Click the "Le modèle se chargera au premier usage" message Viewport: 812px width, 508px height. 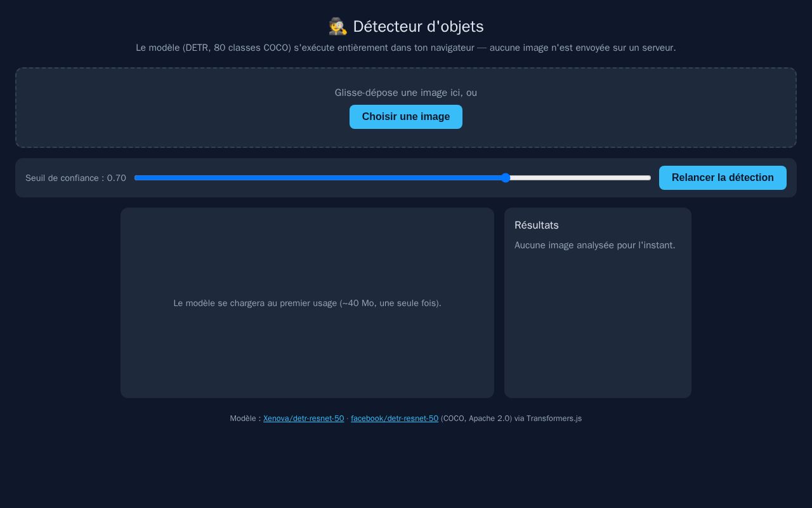(x=307, y=304)
